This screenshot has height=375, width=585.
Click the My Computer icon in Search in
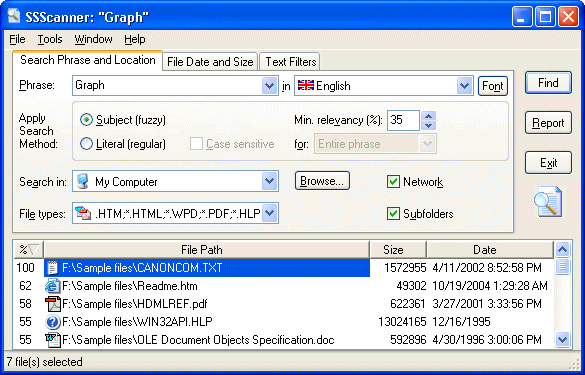83,181
